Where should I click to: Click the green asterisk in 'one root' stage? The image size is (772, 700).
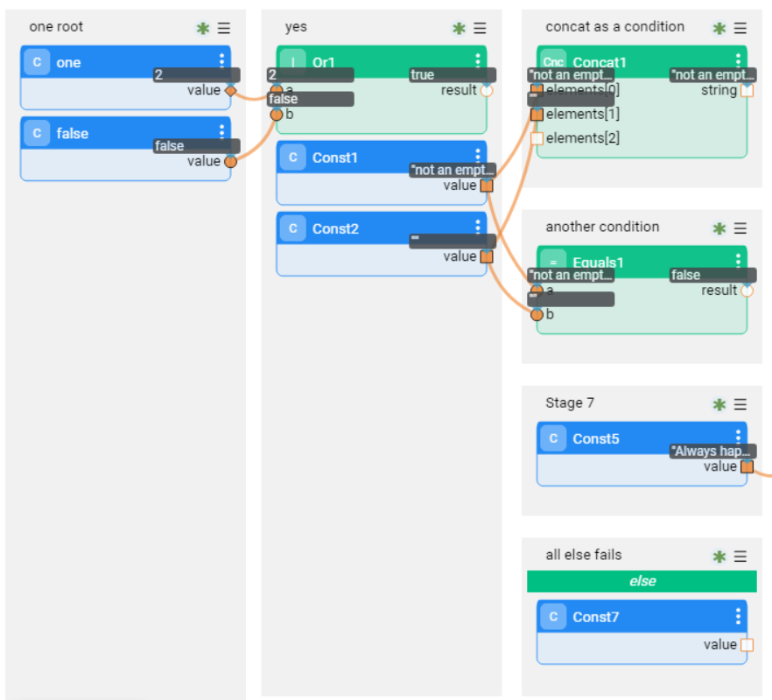pos(203,28)
